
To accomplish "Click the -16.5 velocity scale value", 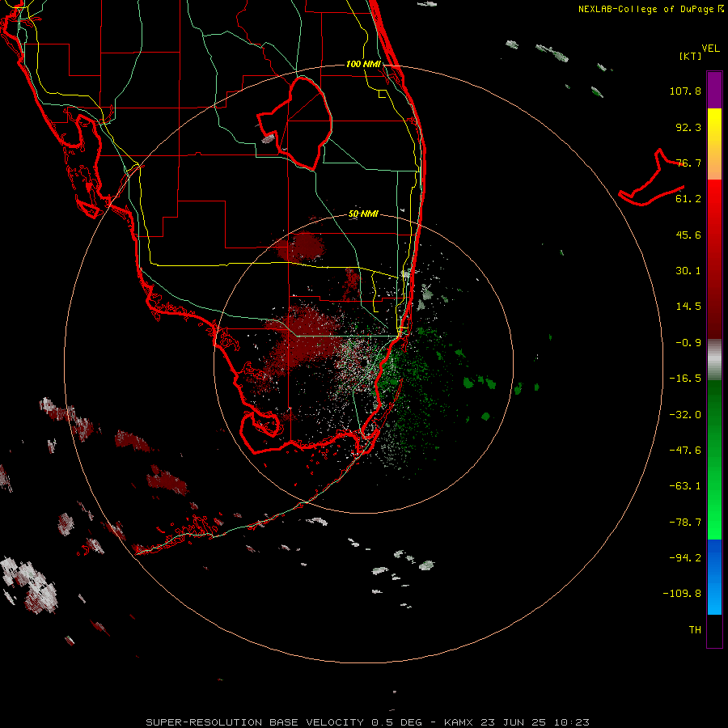I will (685, 379).
